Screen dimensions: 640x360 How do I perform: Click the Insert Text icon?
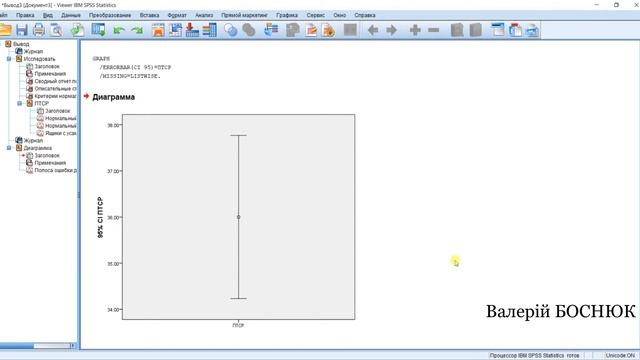click(532, 30)
